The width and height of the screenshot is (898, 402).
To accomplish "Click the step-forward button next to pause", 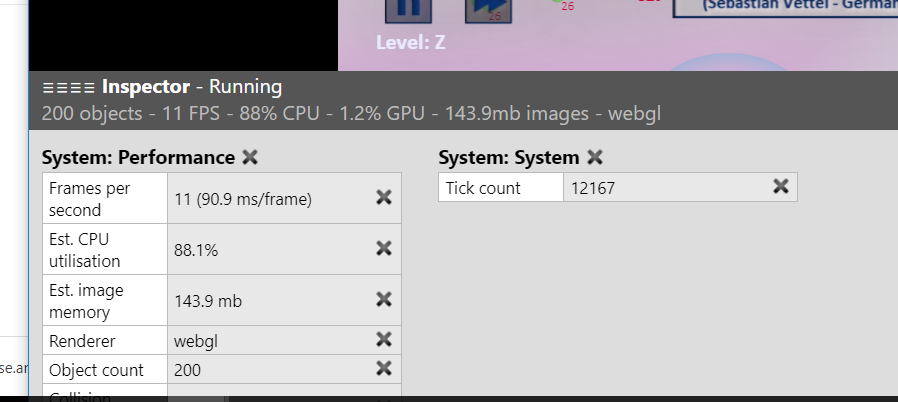I will click(488, 10).
